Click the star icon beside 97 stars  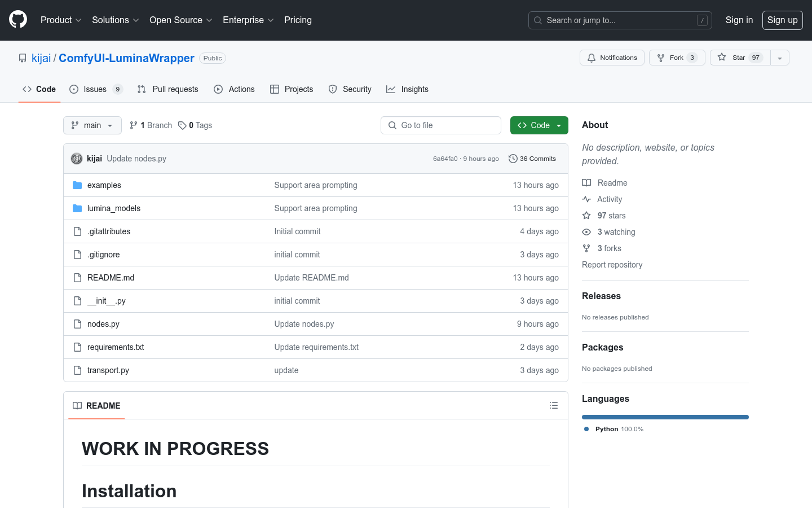586,216
